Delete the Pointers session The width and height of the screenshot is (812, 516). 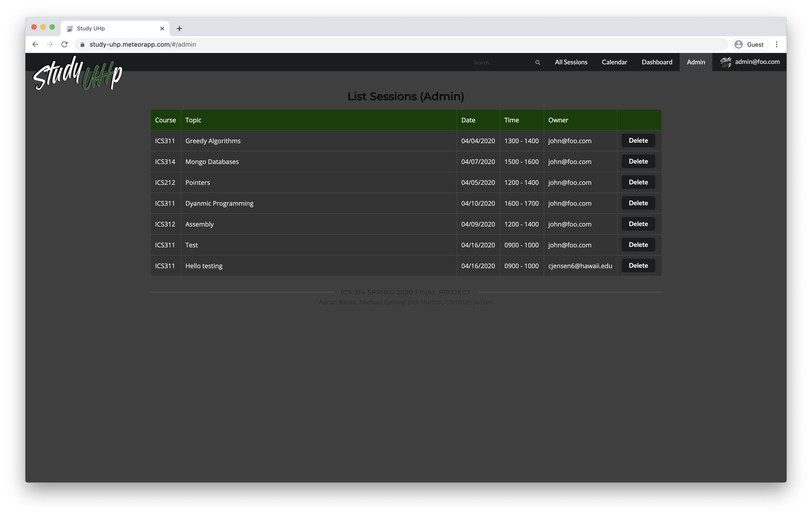click(638, 182)
